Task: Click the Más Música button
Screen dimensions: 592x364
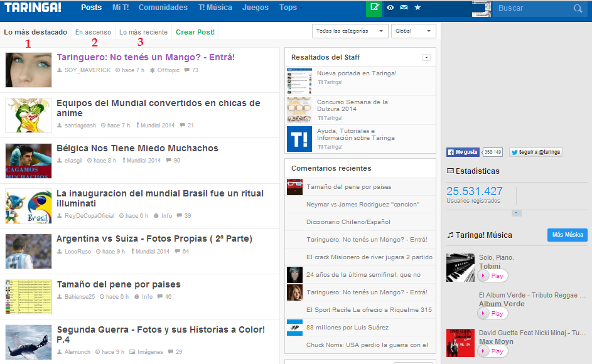Action: click(568, 235)
